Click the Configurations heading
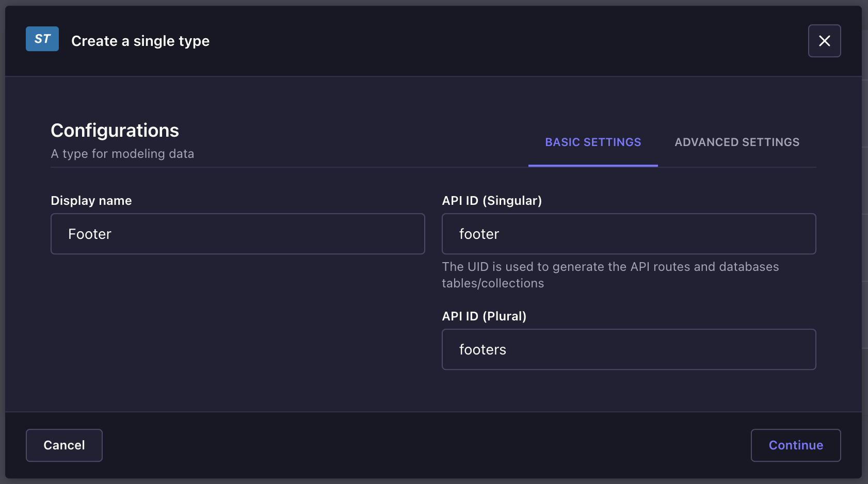The width and height of the screenshot is (868, 484). point(115,131)
